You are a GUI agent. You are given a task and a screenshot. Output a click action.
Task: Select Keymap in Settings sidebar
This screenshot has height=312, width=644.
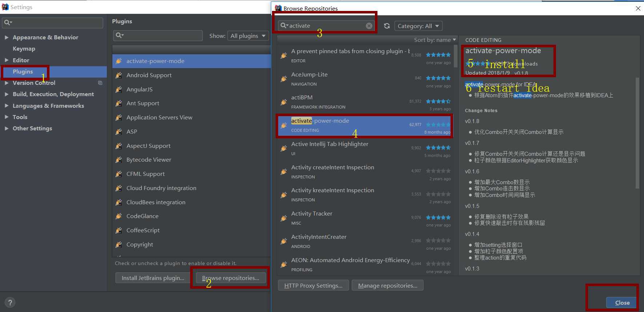[x=24, y=49]
